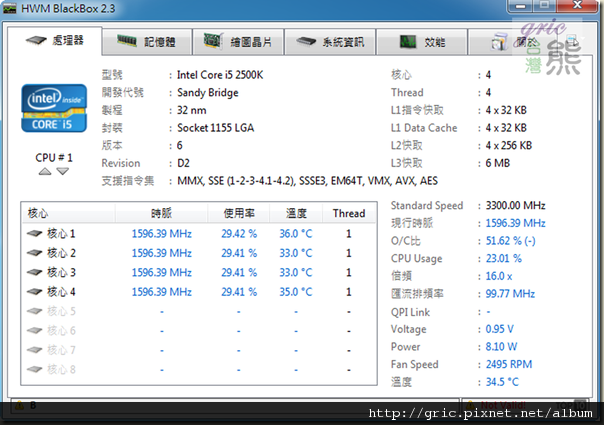Click the chip icon beside 核心 3
Screen dimensions: 604x425
coord(35,272)
